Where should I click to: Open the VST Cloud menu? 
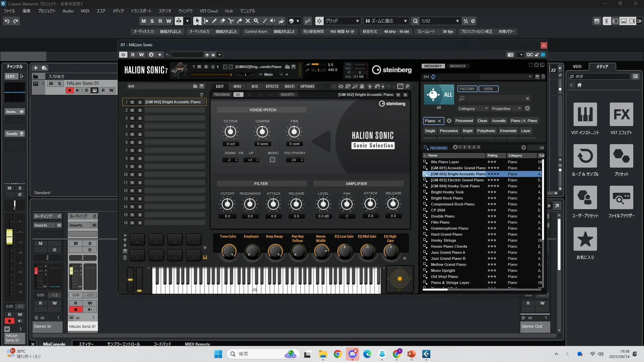pyautogui.click(x=208, y=11)
